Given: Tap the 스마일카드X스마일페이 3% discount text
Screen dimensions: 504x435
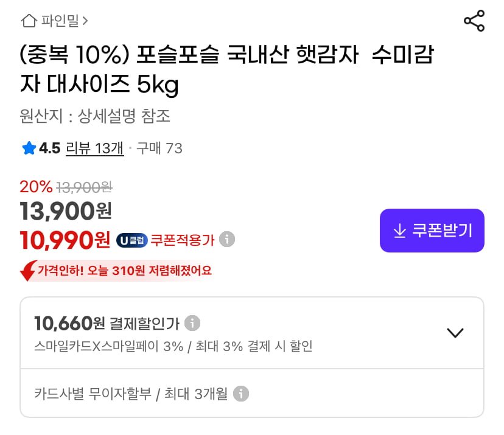Looking at the screenshot, I should pyautogui.click(x=173, y=347).
